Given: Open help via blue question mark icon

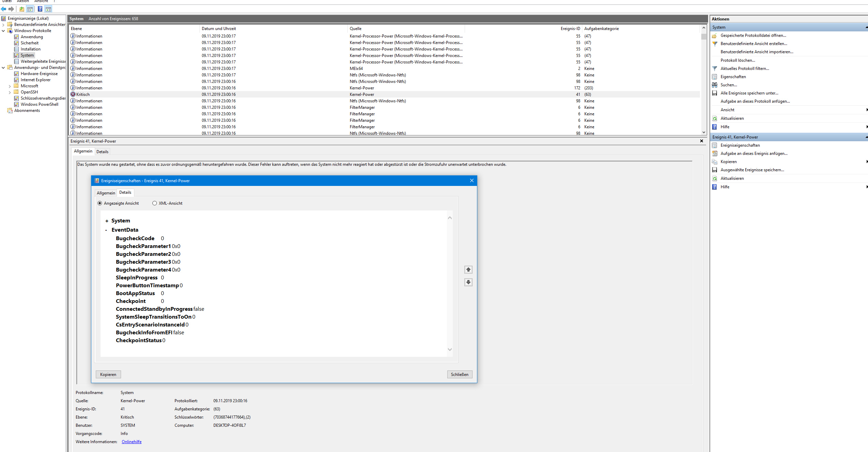Looking at the screenshot, I should (40, 9).
